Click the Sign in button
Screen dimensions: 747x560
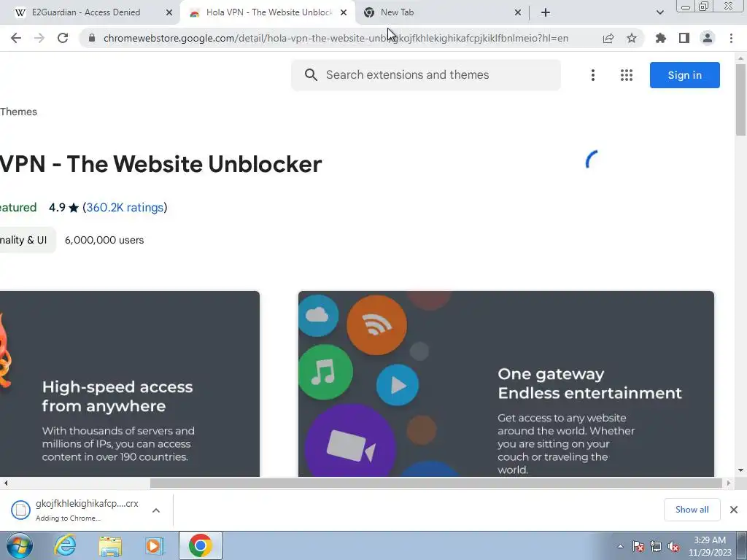click(x=684, y=75)
